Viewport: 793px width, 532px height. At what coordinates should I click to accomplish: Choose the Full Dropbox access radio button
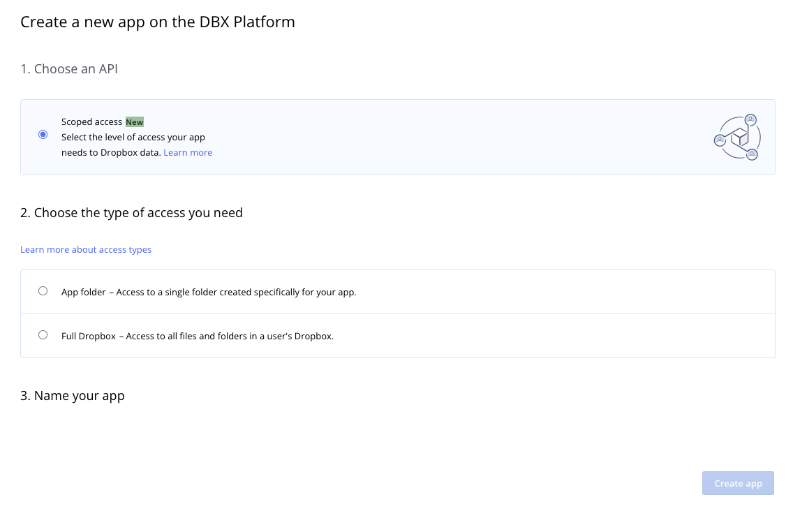[43, 335]
